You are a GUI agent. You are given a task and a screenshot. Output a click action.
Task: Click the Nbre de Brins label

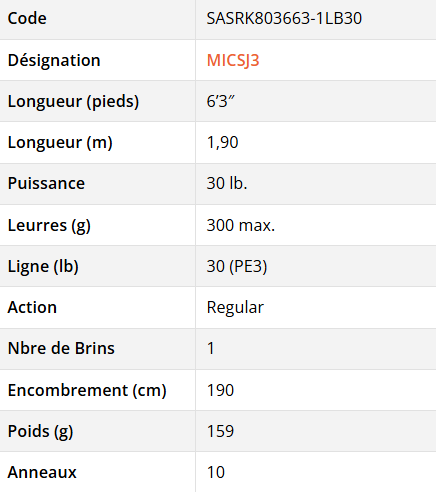coord(61,348)
